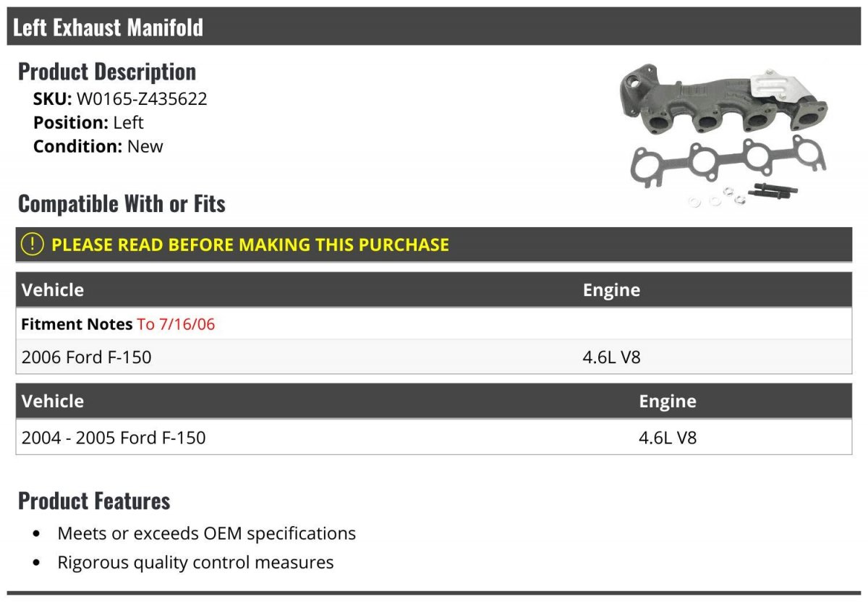Select the "Left Exhaust Manifold" title bar
868x602 pixels.
click(109, 27)
